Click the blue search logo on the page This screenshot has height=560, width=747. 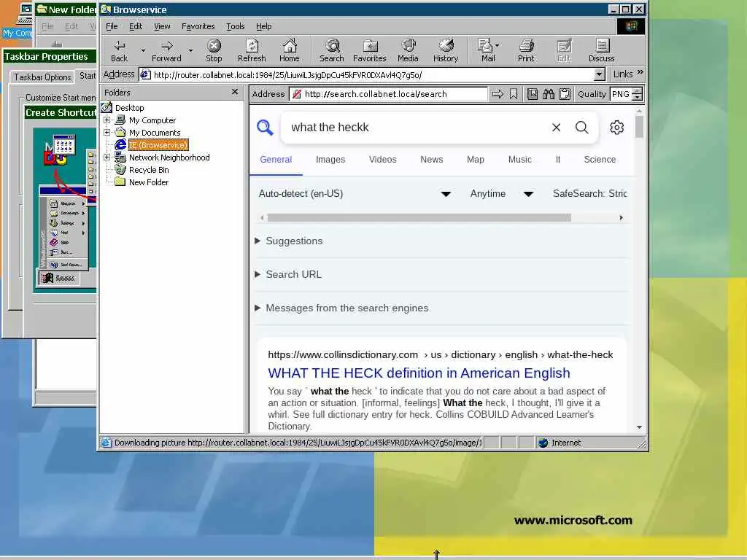pyautogui.click(x=265, y=127)
